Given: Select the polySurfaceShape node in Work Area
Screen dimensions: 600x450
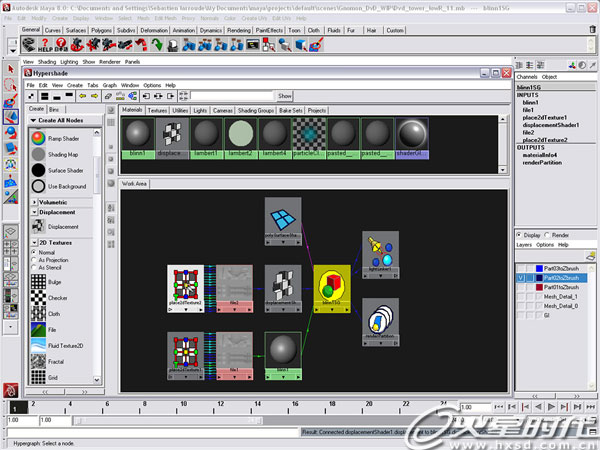Looking at the screenshot, I should tap(283, 221).
